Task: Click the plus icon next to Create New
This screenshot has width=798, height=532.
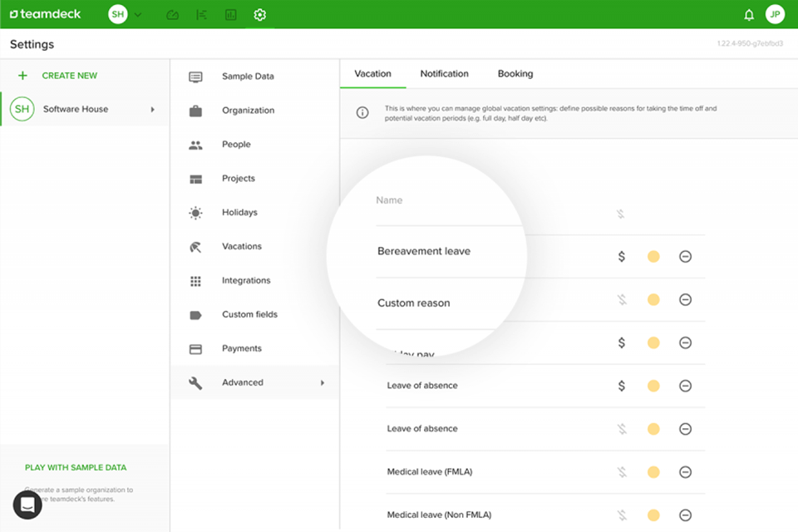Action: [x=22, y=76]
